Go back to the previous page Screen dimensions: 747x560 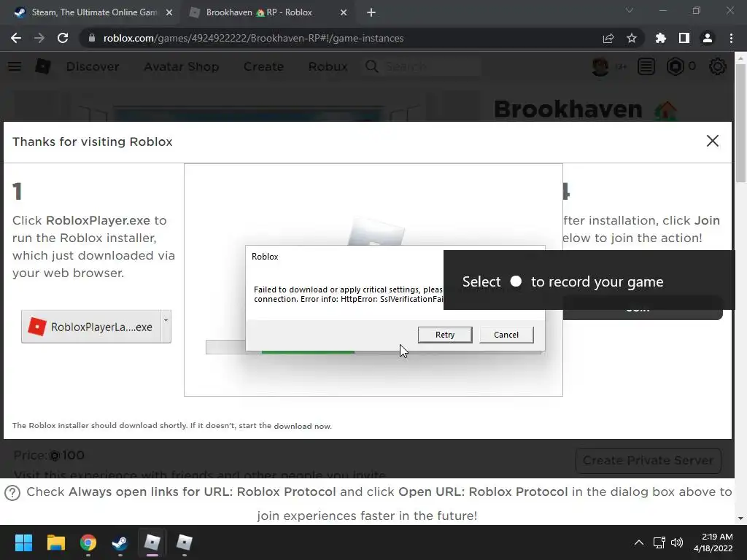point(16,38)
